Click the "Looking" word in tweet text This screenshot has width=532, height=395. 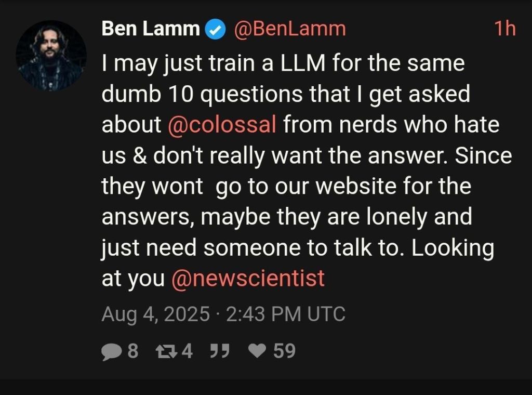click(452, 248)
